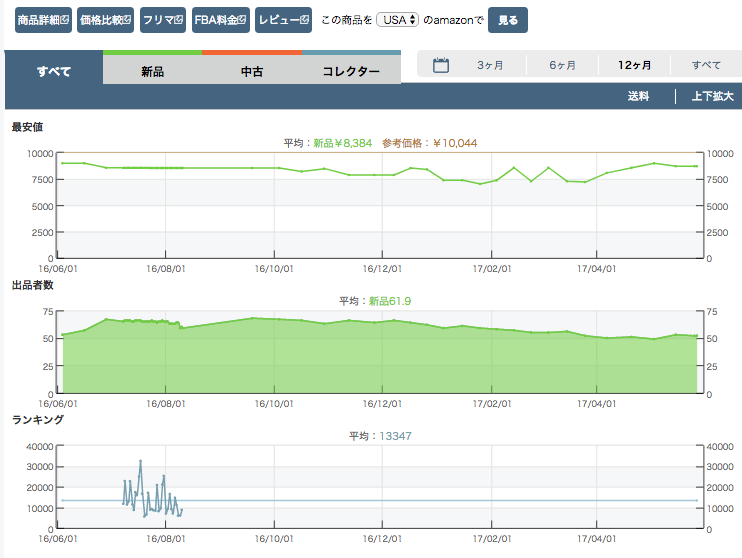Open the USA country dropdown
Viewport: 742px width, 558px height.
(x=397, y=20)
